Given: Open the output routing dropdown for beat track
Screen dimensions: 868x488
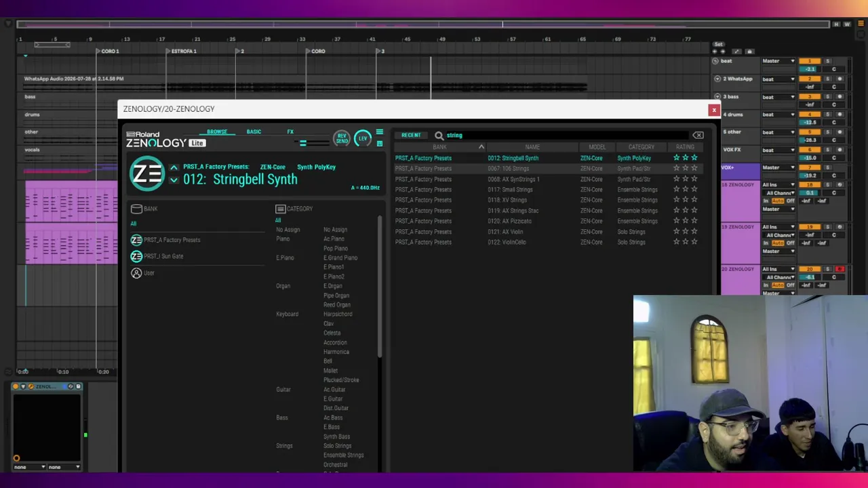Looking at the screenshot, I should (778, 62).
